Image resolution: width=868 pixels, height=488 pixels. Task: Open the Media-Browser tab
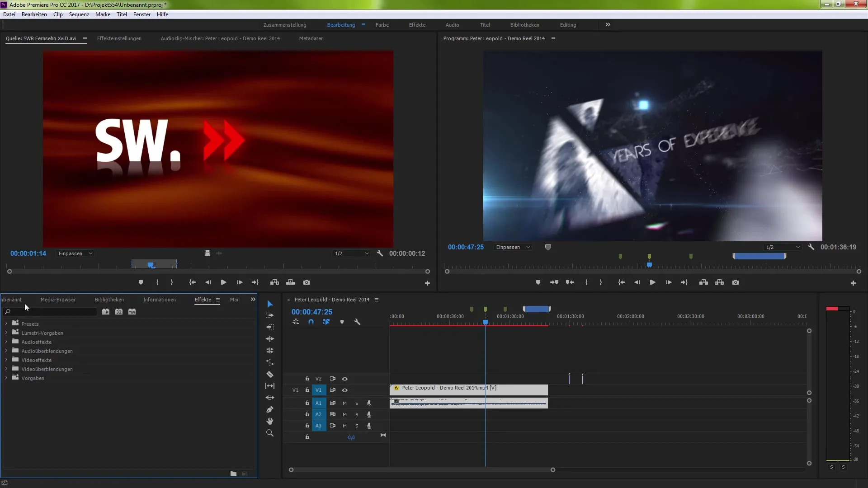point(58,300)
